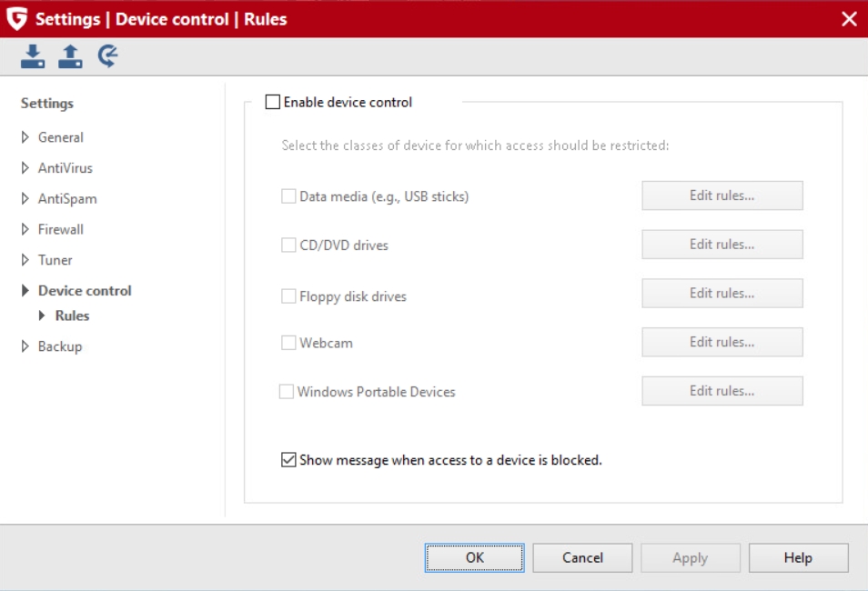The height and width of the screenshot is (591, 868).
Task: Close the Settings window
Action: (x=849, y=19)
